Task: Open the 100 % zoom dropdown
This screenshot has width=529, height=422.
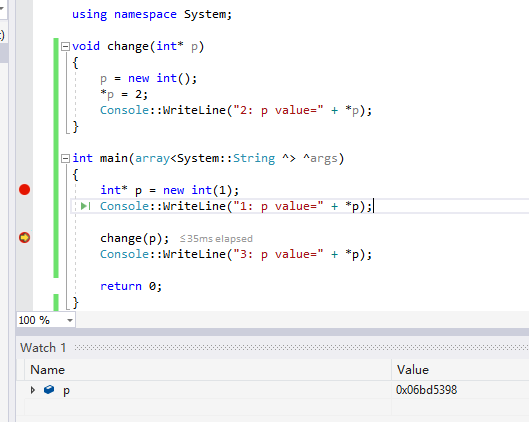Action: 69,320
